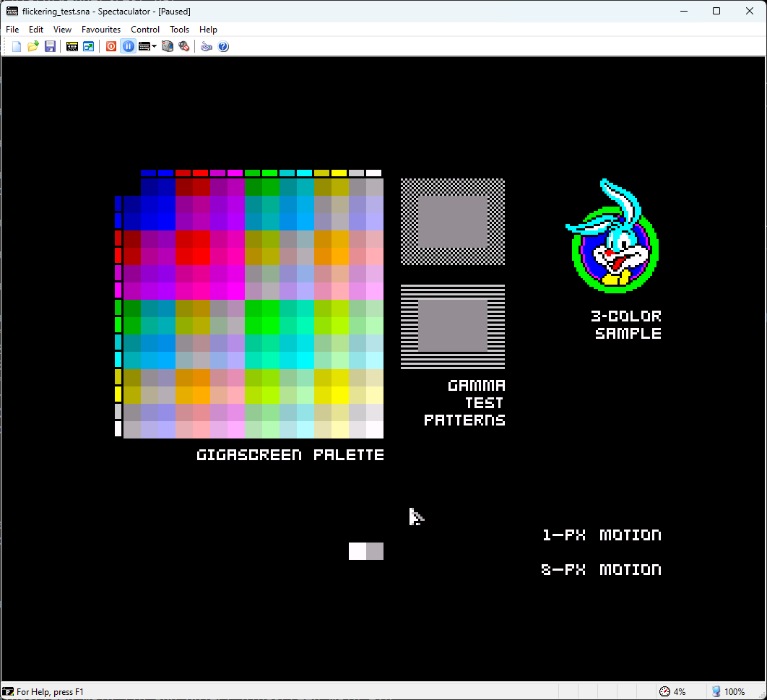Click the 4% emulation speed value
Image resolution: width=767 pixels, height=700 pixels.
click(x=680, y=691)
